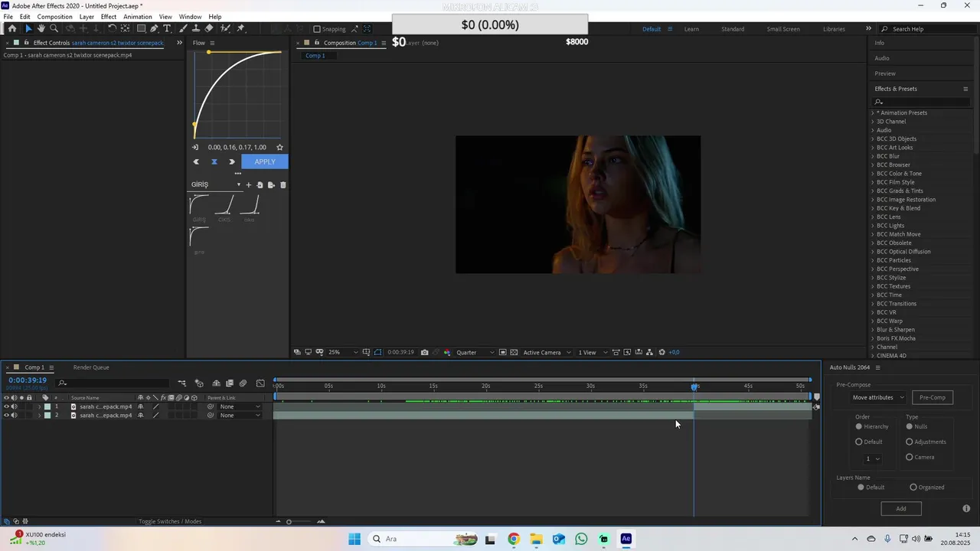Viewport: 980px width, 551px height.
Task: Switch to the Learn workspace
Action: coord(691,29)
